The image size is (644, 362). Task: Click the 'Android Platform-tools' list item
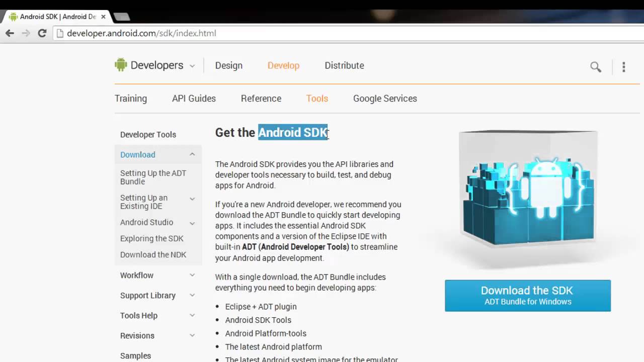266,333
